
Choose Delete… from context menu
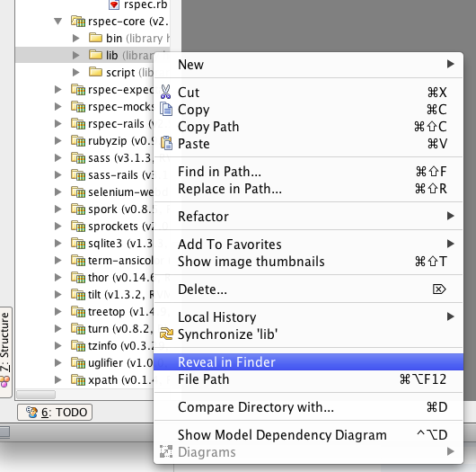[308, 289]
